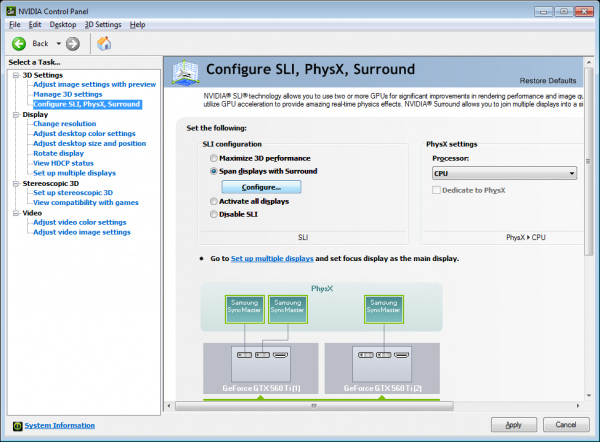Screen dimensions: 600x442
Task: Open the Desktop menu
Action: click(63, 25)
